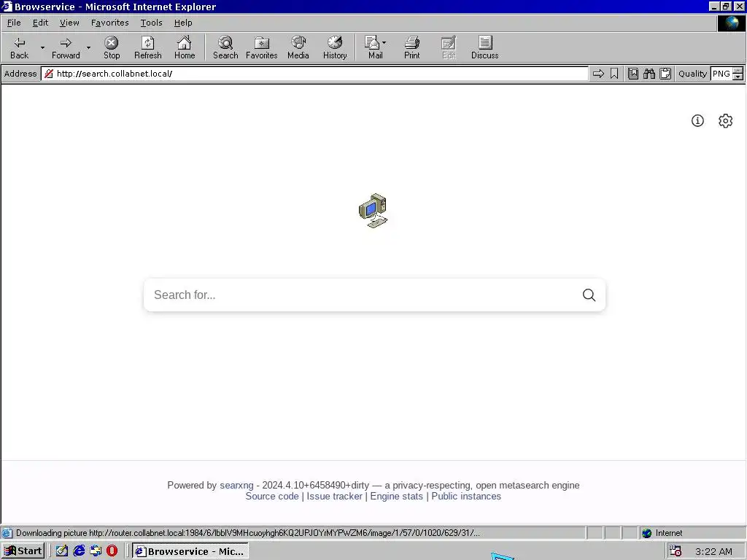Show browsing History pane

[335, 47]
